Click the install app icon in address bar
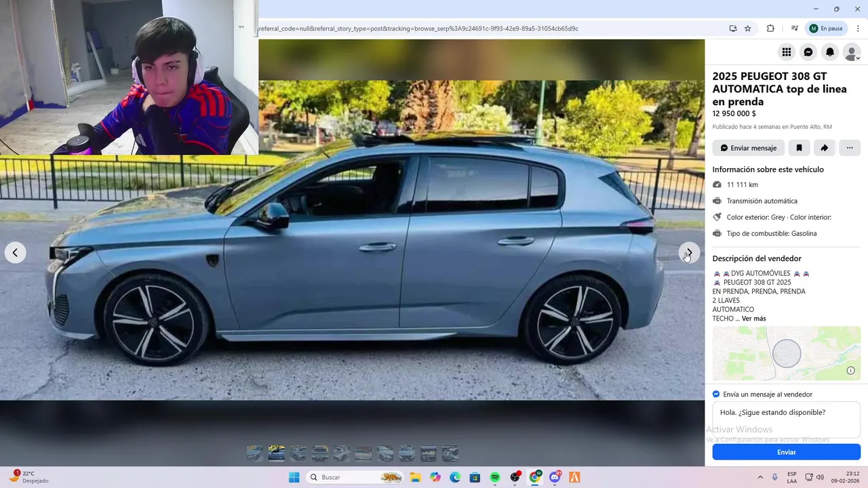This screenshot has width=868, height=488. [x=733, y=28]
